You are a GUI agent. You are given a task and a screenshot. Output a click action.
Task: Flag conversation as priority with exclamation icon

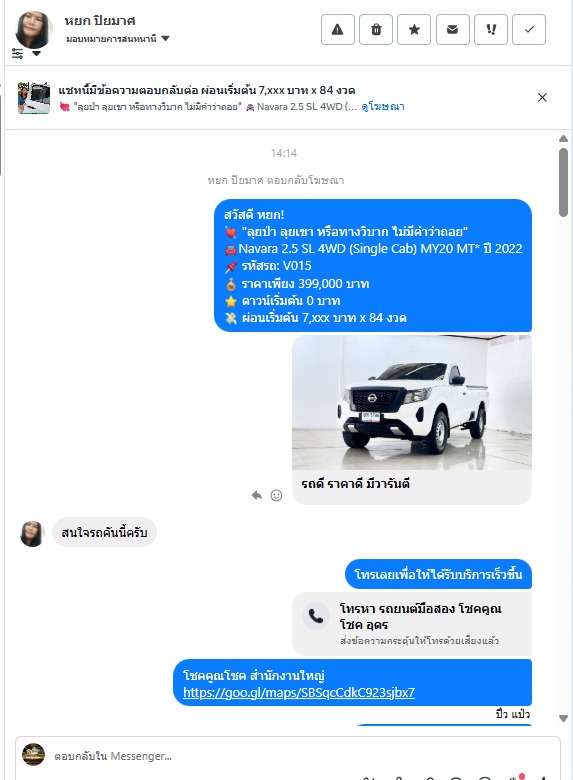(491, 30)
